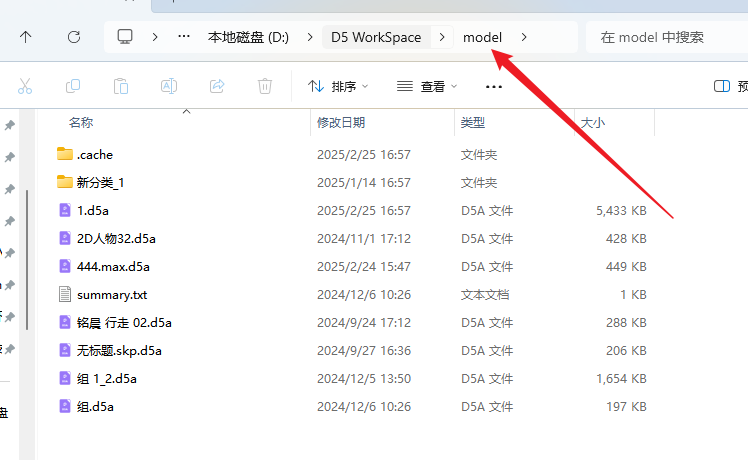Click the Rename icon in toolbar

(169, 86)
